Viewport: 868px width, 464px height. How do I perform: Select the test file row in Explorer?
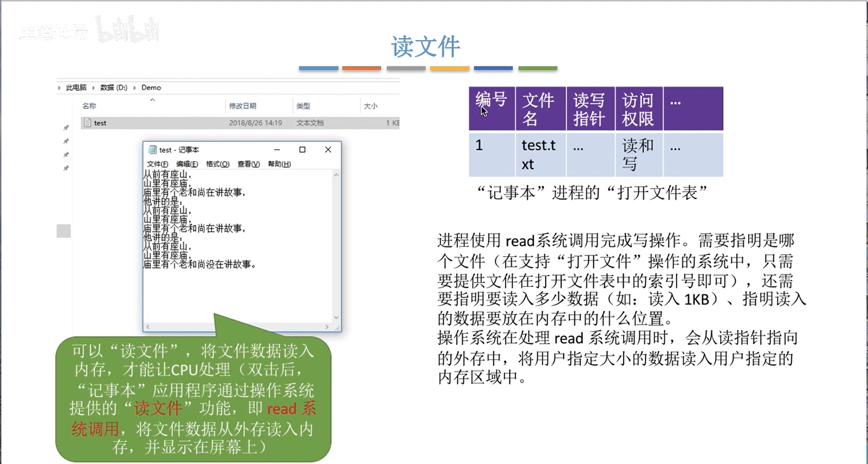click(240, 123)
